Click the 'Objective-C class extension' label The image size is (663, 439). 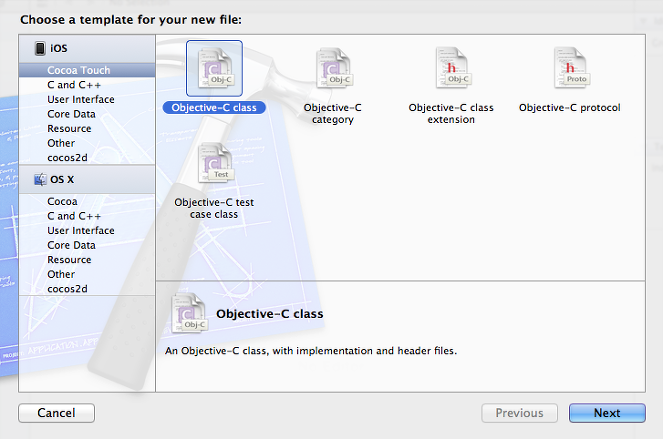pyautogui.click(x=451, y=113)
